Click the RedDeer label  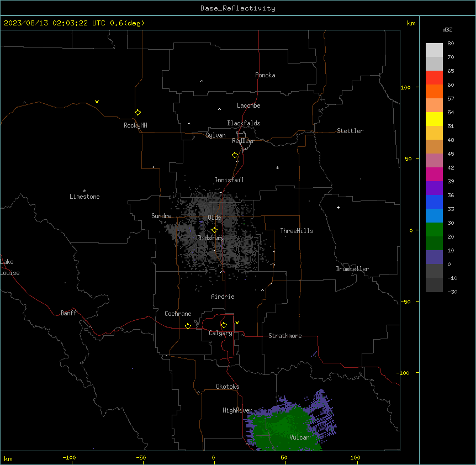pyautogui.click(x=243, y=141)
